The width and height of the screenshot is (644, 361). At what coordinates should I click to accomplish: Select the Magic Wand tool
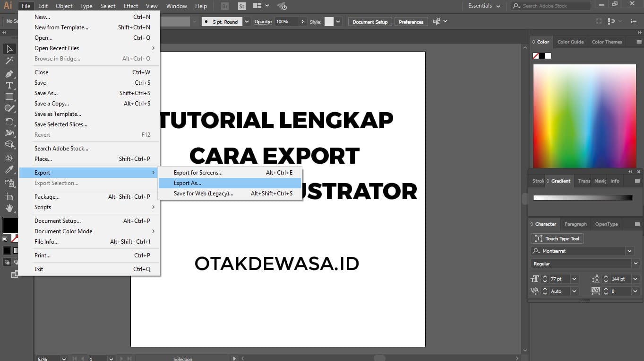pyautogui.click(x=9, y=61)
